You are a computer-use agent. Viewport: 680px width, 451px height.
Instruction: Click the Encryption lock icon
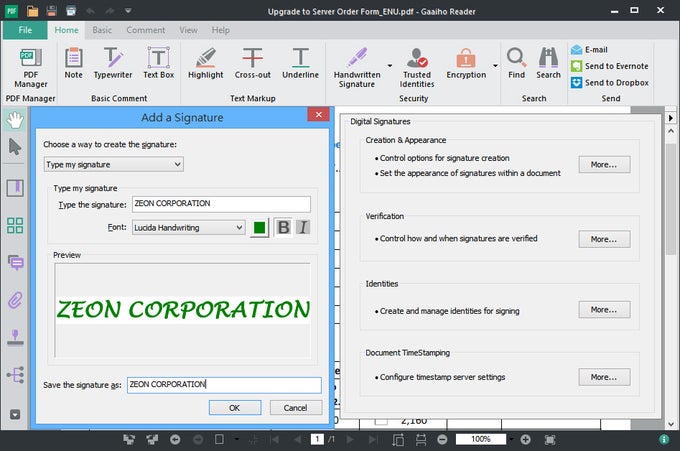(x=466, y=59)
